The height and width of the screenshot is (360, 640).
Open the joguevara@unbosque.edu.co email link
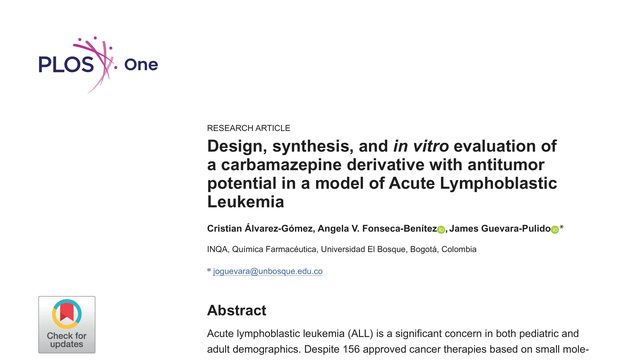(x=268, y=271)
